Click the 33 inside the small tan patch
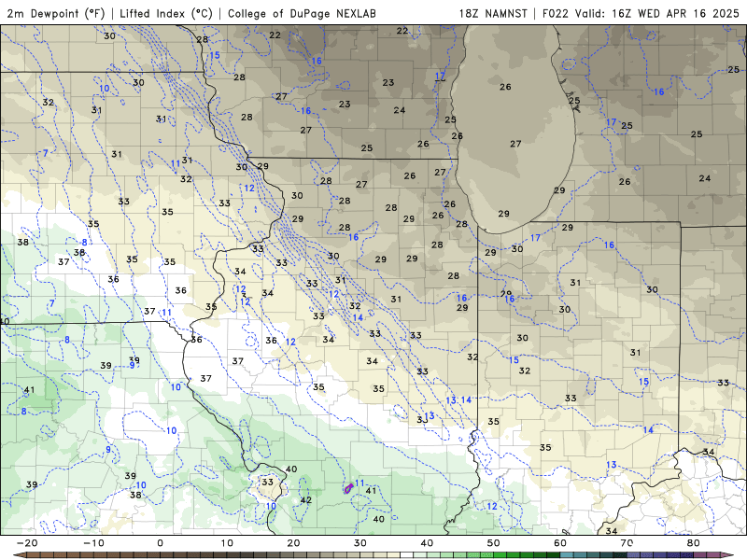 (268, 482)
